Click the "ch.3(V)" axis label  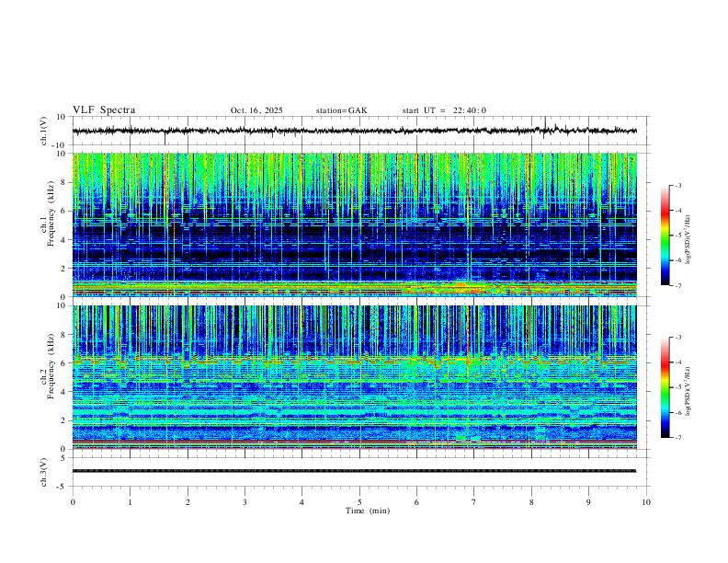click(x=44, y=473)
